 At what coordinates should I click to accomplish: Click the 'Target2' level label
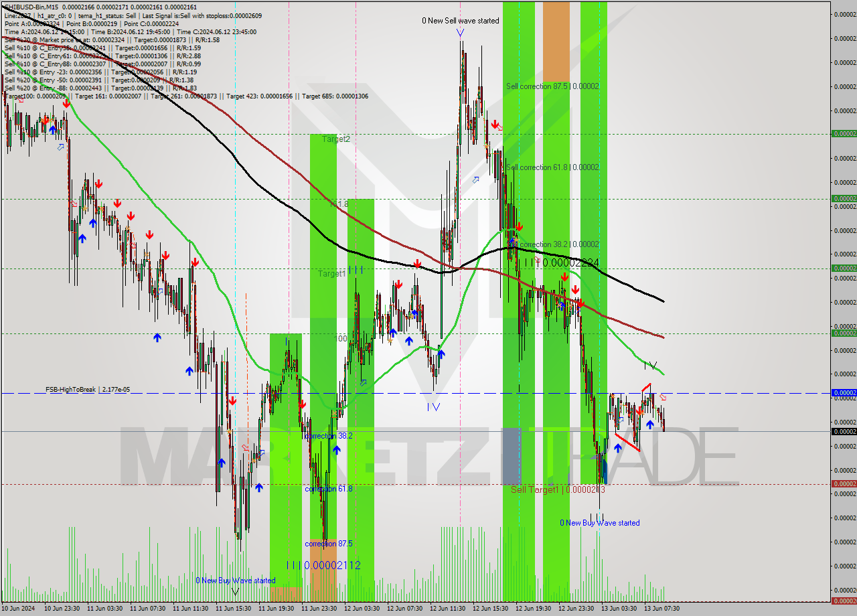[336, 139]
